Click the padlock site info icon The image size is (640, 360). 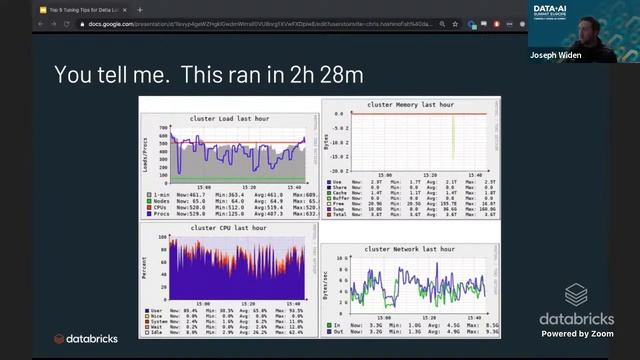pos(82,24)
